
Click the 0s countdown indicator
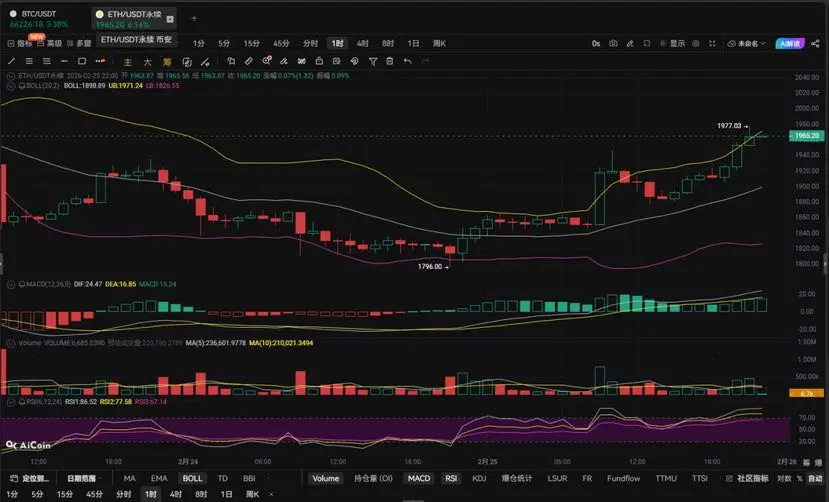596,43
